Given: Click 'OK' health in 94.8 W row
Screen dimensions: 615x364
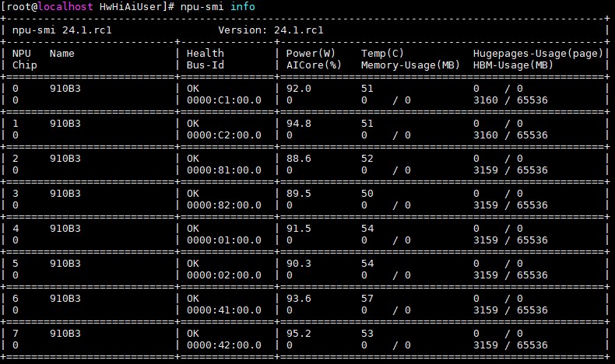Looking at the screenshot, I should pos(192,124).
